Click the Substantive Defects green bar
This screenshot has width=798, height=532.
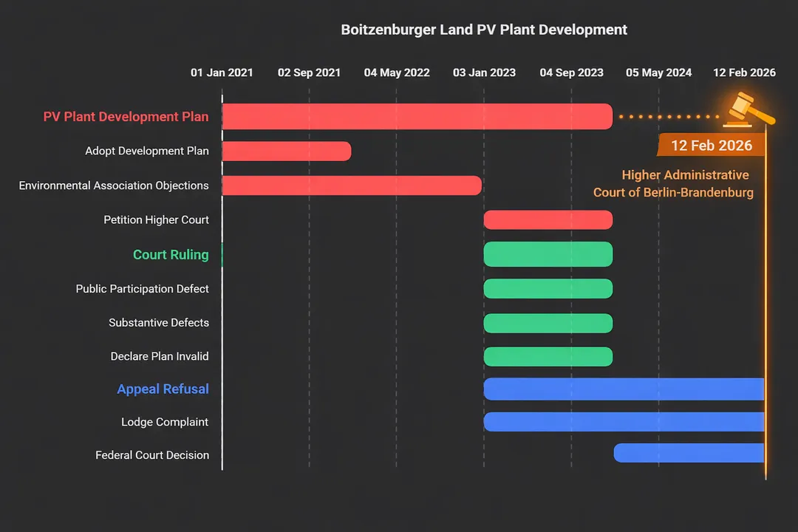[x=548, y=323]
